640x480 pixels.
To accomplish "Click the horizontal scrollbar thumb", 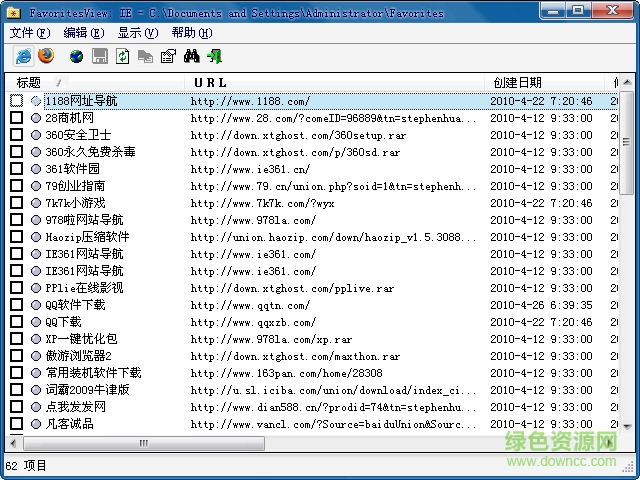I will coord(144,443).
